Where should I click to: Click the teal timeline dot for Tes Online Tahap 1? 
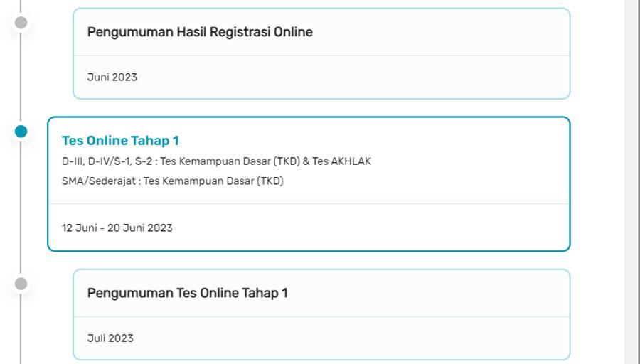[x=21, y=132]
